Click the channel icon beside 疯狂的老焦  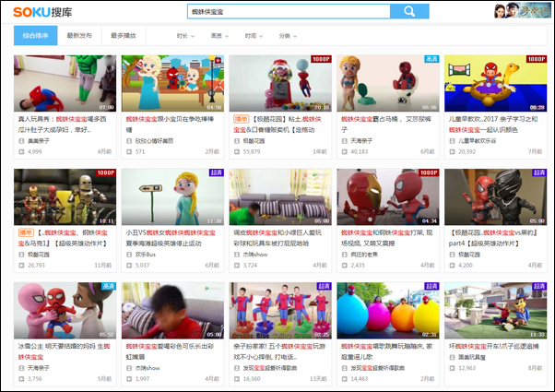345,255
